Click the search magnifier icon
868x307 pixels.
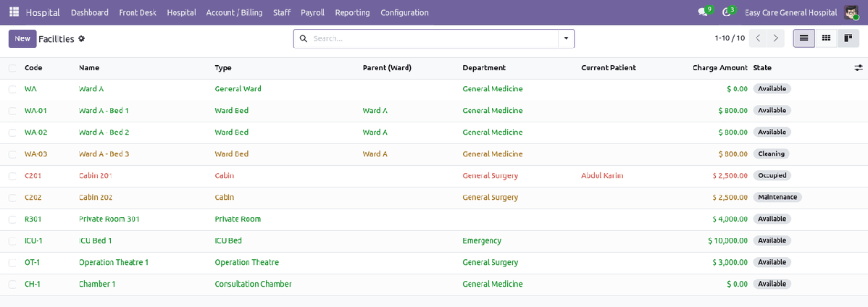coord(303,38)
